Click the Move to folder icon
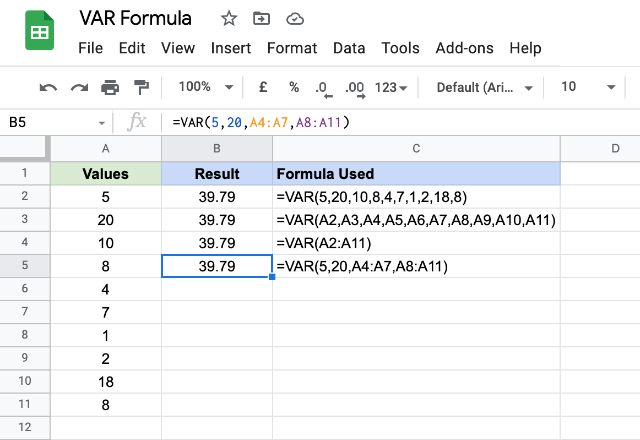The width and height of the screenshot is (640, 440). pyautogui.click(x=261, y=19)
